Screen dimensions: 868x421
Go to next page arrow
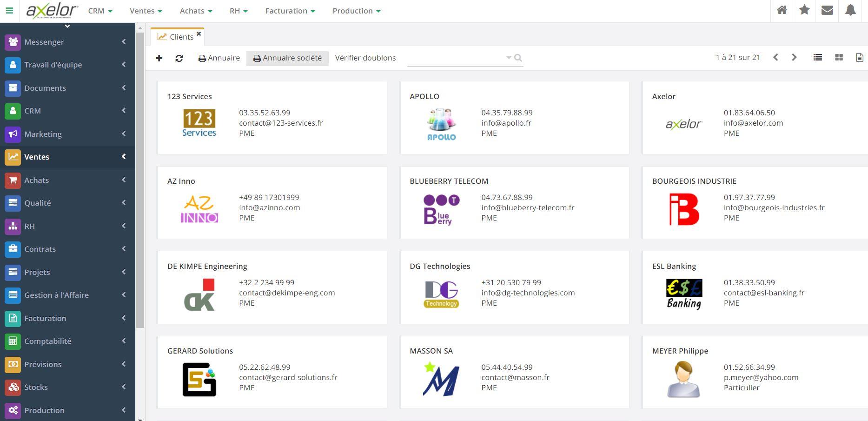[794, 58]
